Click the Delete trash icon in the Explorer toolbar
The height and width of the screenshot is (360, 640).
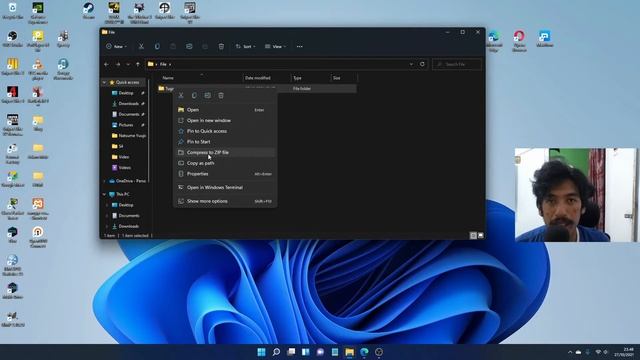pos(221,47)
